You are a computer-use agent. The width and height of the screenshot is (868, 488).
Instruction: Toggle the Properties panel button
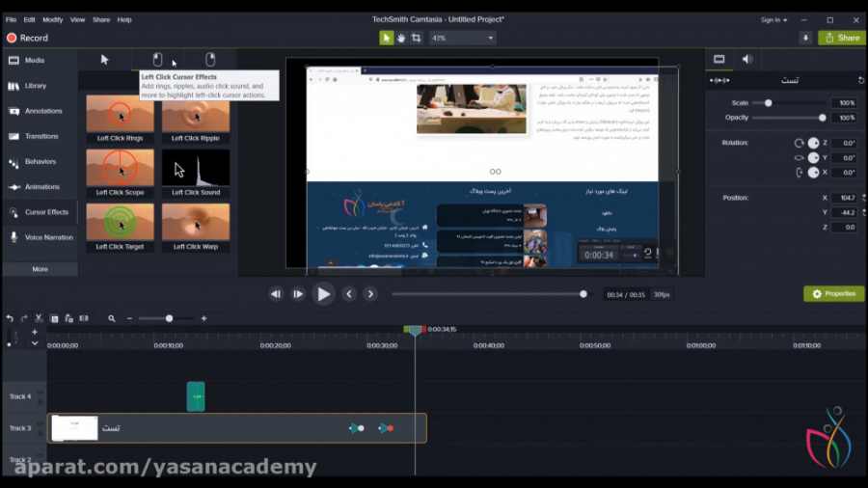[833, 294]
